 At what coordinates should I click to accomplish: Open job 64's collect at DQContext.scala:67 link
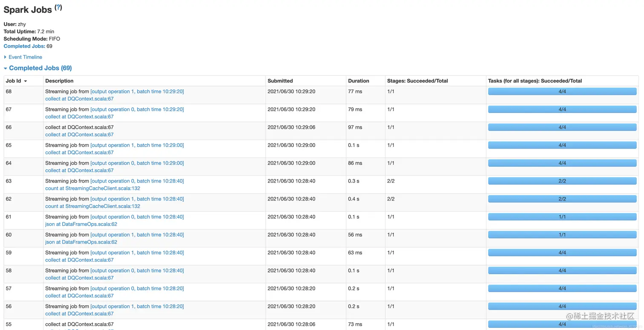point(79,170)
